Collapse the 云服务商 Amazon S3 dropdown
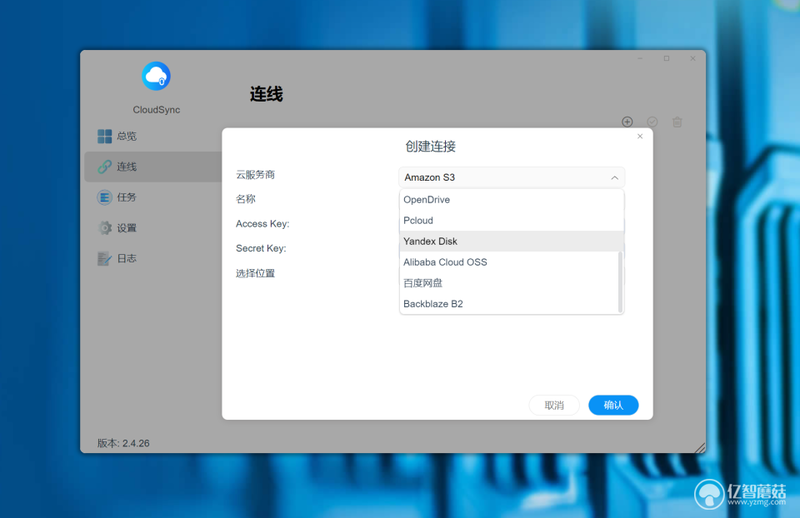The image size is (800, 518). [511, 178]
